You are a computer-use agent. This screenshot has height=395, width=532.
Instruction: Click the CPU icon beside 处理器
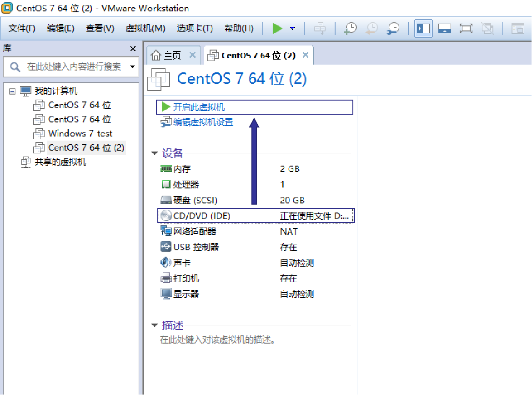coord(166,184)
